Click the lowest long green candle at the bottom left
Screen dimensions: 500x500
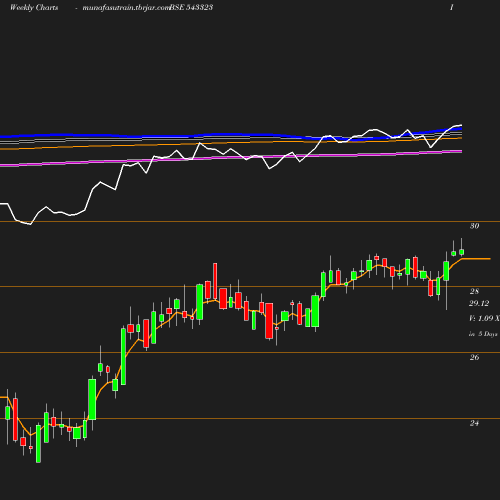[x=38, y=443]
